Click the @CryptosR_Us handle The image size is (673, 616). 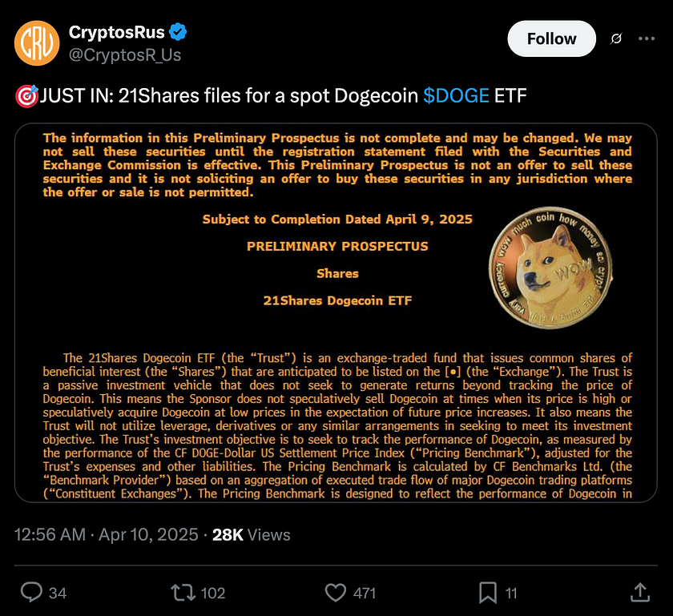click(x=125, y=54)
